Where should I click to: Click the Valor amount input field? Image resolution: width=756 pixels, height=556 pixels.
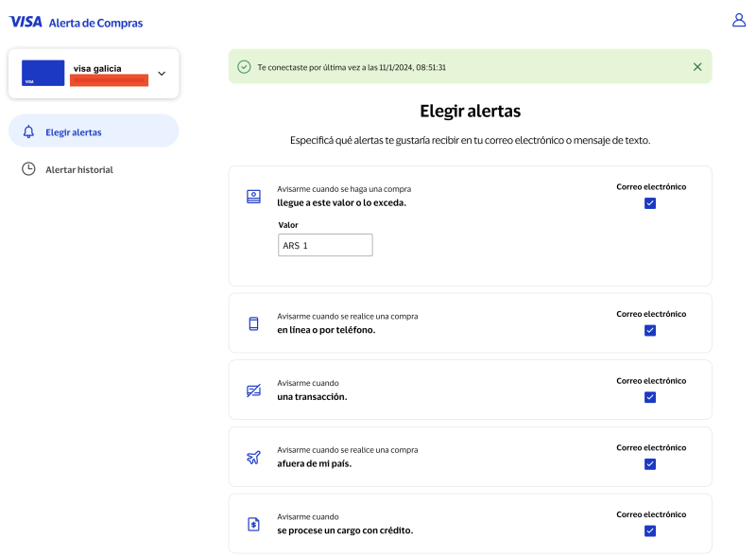point(325,245)
